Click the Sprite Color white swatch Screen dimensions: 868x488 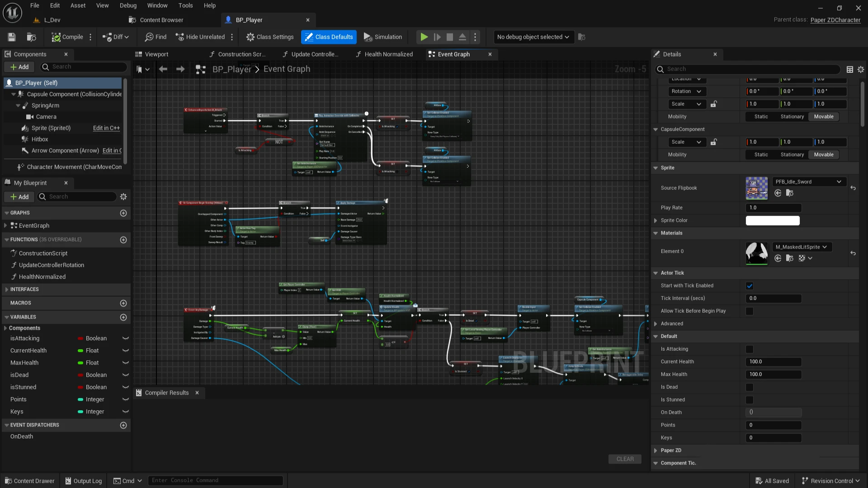pyautogui.click(x=772, y=221)
